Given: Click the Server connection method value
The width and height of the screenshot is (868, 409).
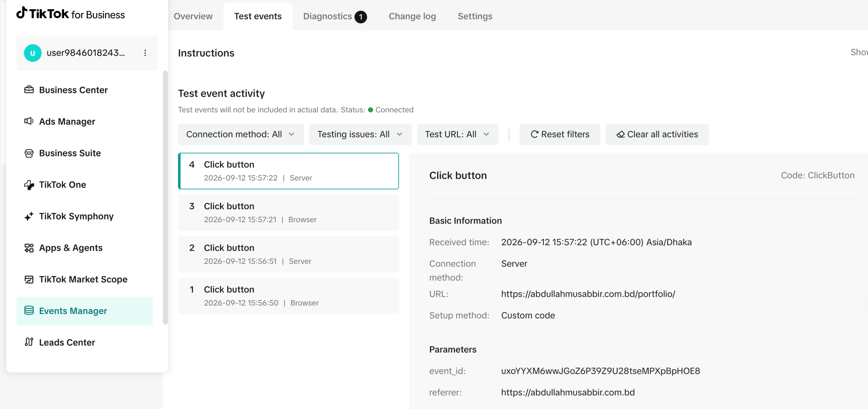Looking at the screenshot, I should [x=514, y=264].
